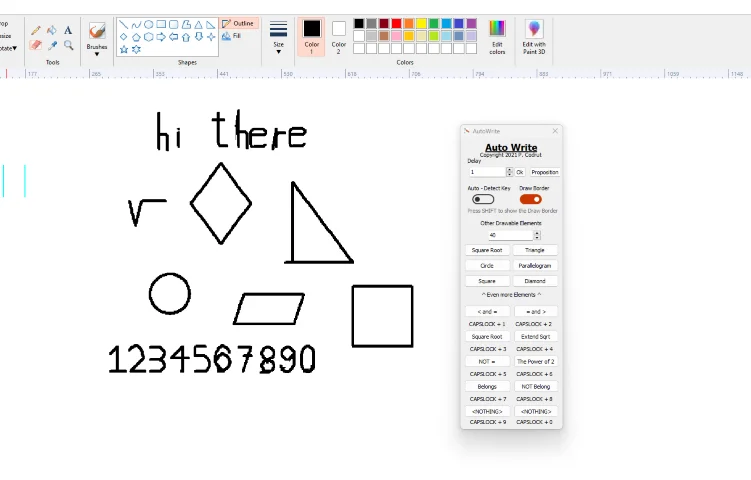751x480 pixels.
Task: Choose the Hexagon shape
Action: coord(148,37)
